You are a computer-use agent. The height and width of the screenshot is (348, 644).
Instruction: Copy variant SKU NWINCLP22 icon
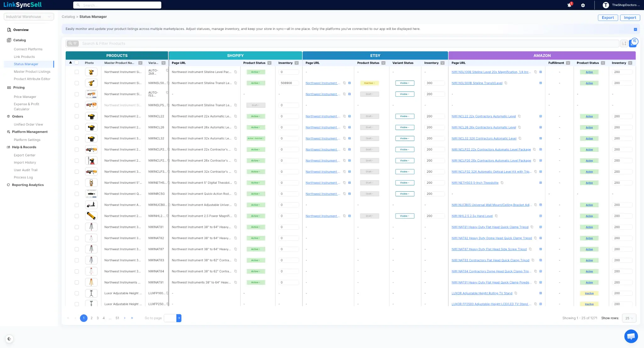coord(168,149)
